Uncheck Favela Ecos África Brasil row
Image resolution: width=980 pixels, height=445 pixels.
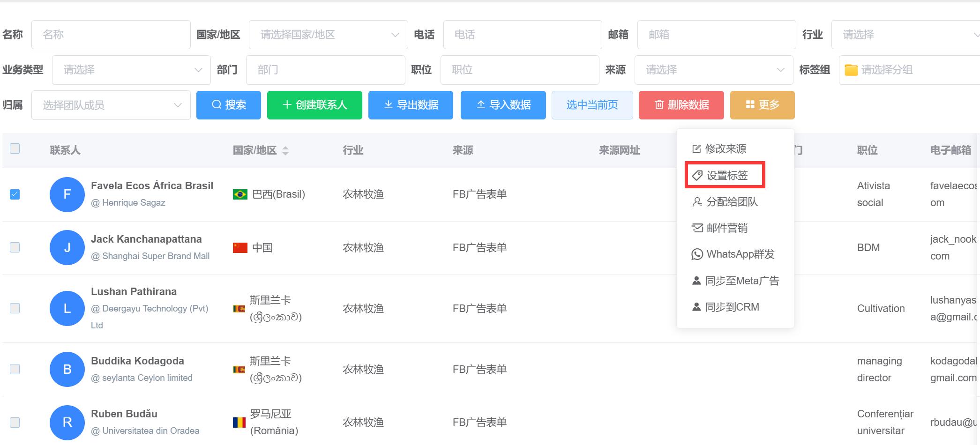[x=15, y=194]
